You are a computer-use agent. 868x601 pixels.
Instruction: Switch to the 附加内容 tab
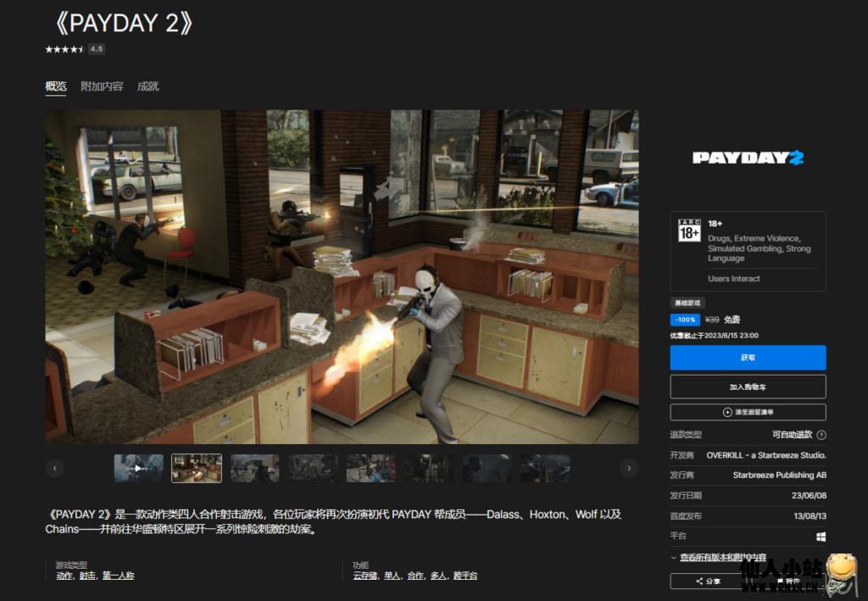[x=102, y=86]
